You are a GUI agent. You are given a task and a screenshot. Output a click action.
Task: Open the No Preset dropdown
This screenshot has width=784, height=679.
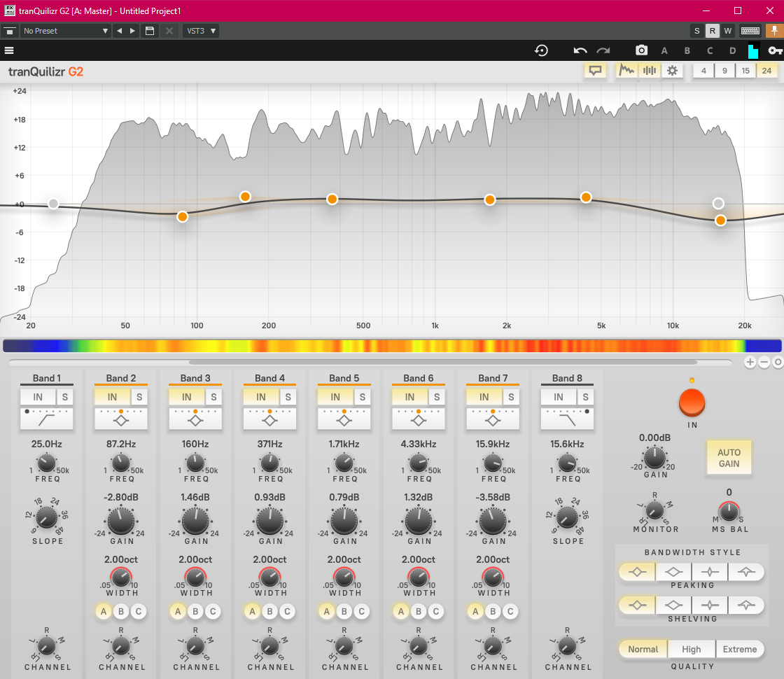click(x=65, y=31)
